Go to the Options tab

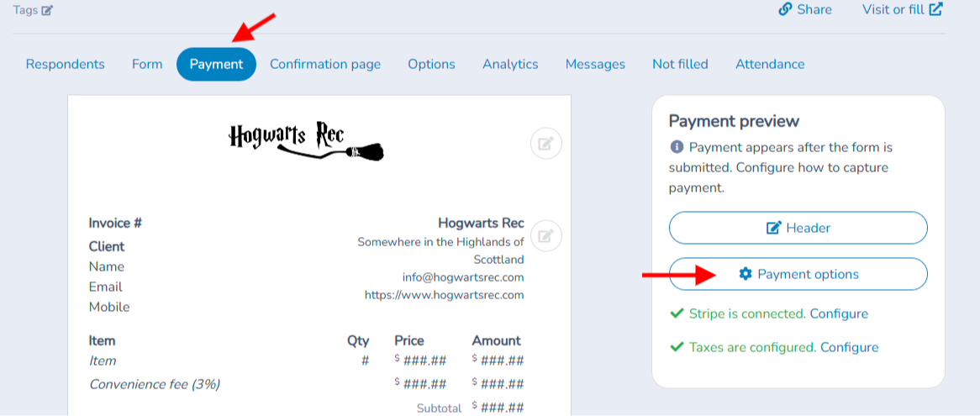click(x=431, y=64)
